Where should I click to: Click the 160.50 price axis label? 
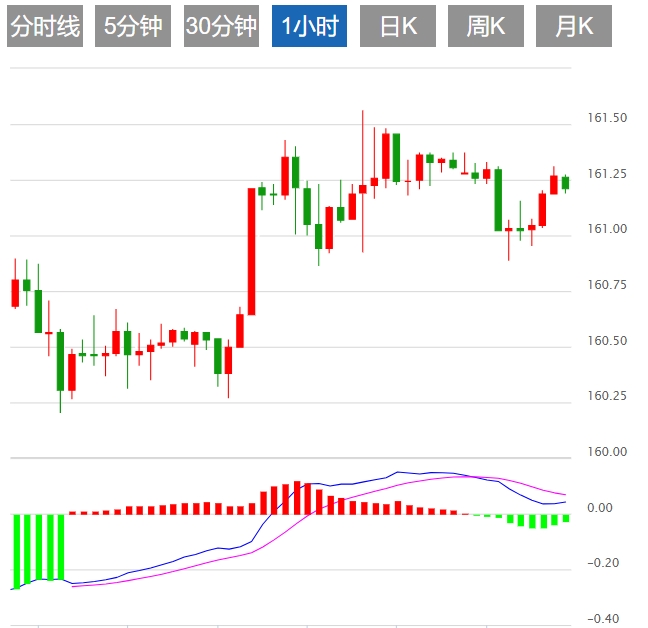click(607, 340)
